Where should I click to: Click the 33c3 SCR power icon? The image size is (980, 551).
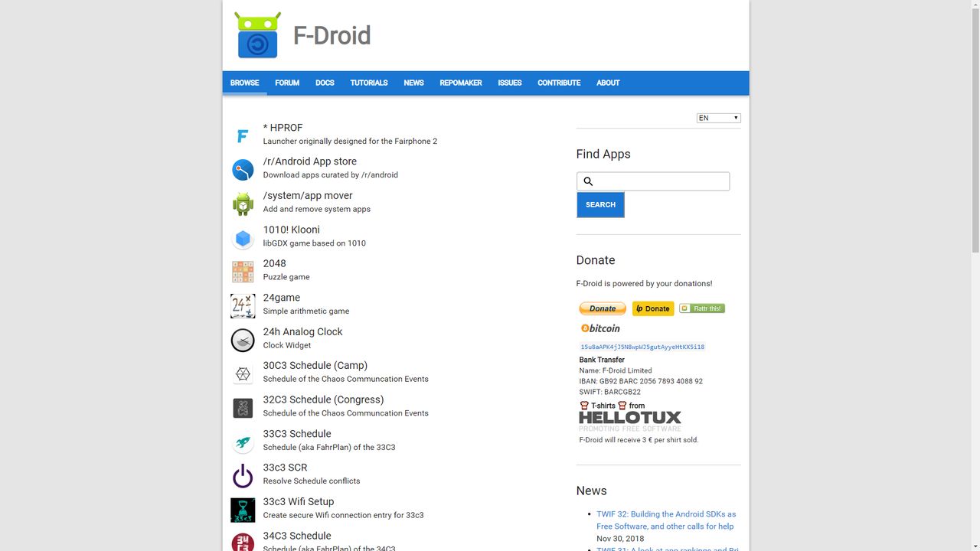(x=243, y=476)
